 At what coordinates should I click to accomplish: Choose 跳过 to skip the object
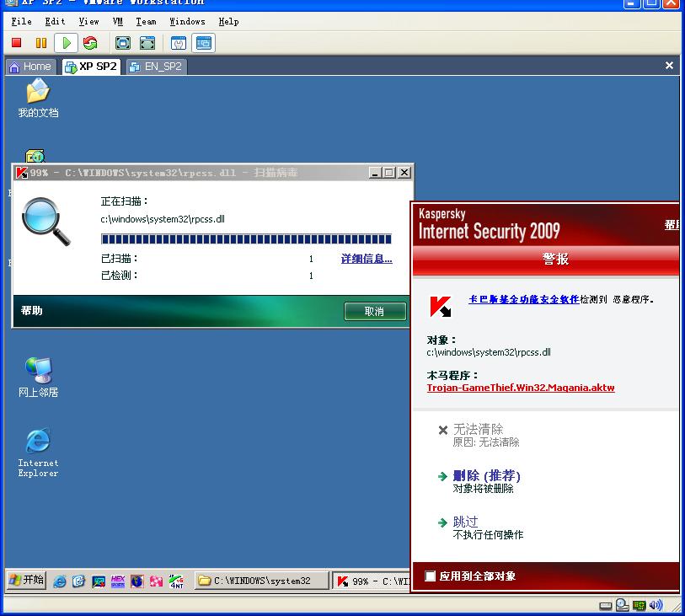465,522
